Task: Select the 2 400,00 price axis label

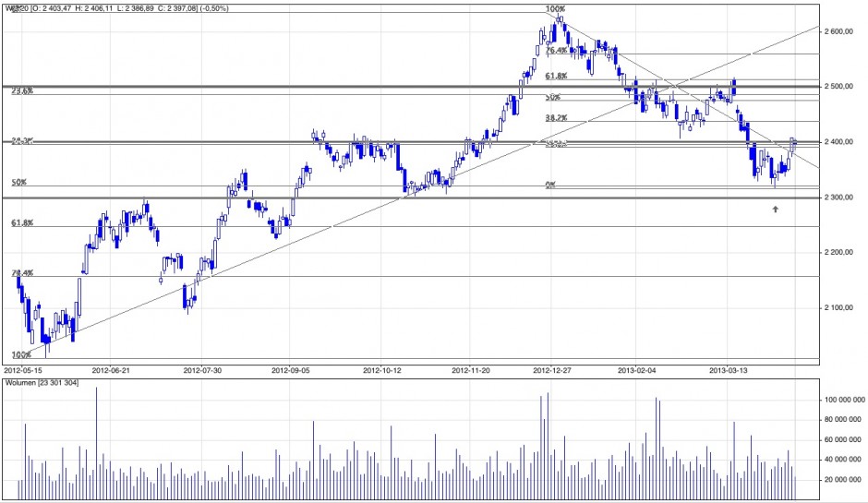Action: pos(841,142)
